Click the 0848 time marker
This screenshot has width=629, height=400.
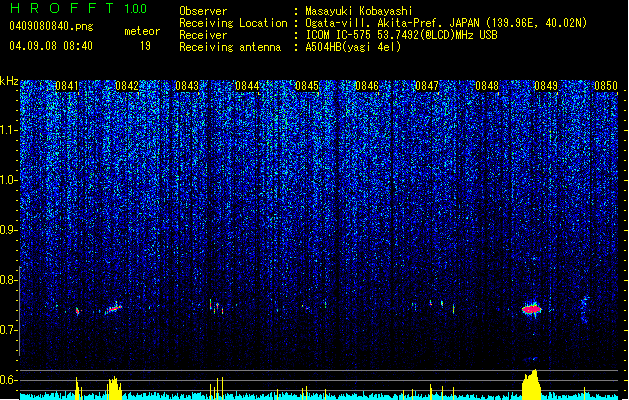(487, 86)
